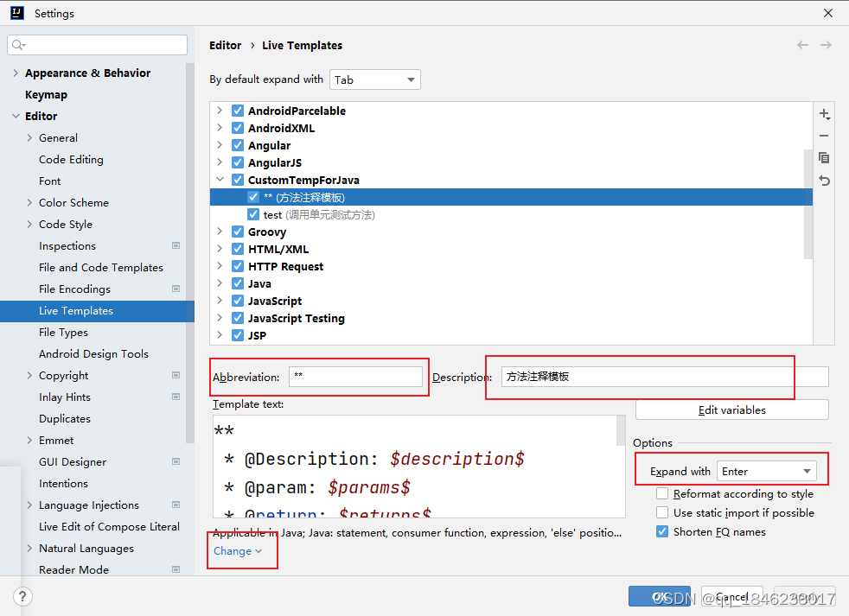Click the template text editor scrollbar

[x=621, y=431]
